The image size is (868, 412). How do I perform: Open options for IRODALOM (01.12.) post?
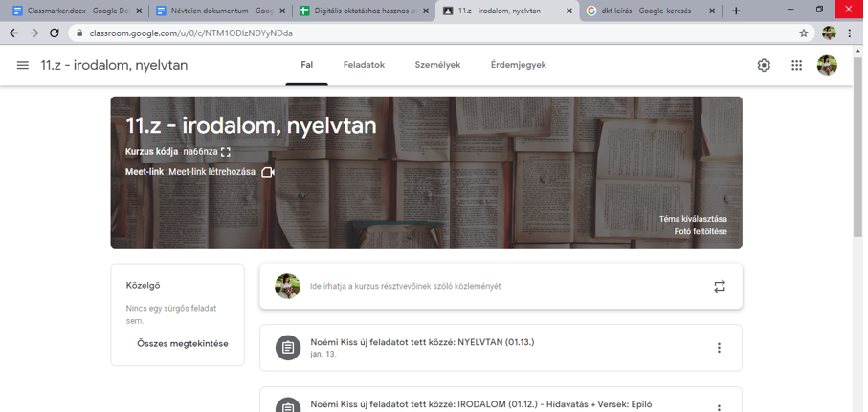(719, 408)
